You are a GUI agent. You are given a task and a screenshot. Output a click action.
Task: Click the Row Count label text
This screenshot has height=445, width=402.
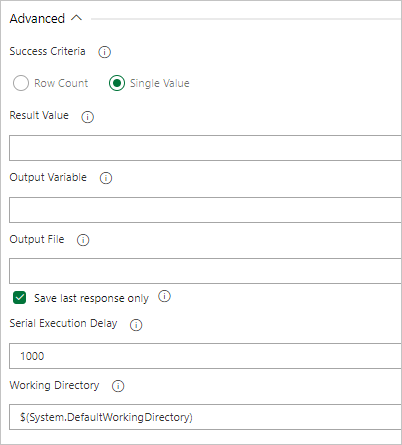[x=61, y=83]
